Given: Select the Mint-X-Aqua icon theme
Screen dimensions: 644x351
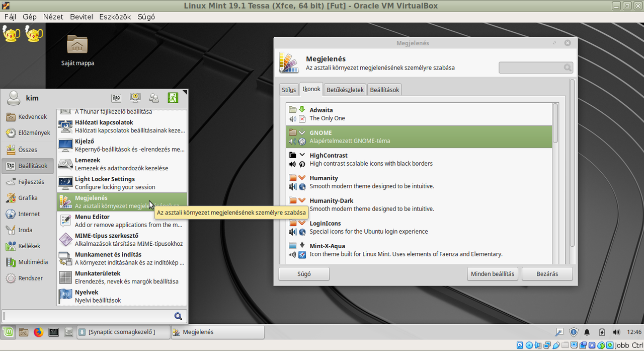Looking at the screenshot, I should [x=419, y=250].
